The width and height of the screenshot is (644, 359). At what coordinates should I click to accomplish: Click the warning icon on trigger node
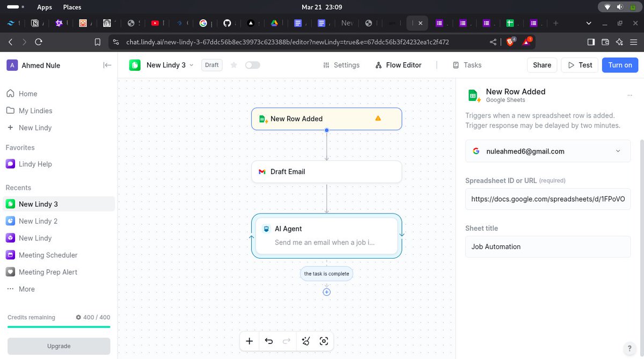point(378,119)
